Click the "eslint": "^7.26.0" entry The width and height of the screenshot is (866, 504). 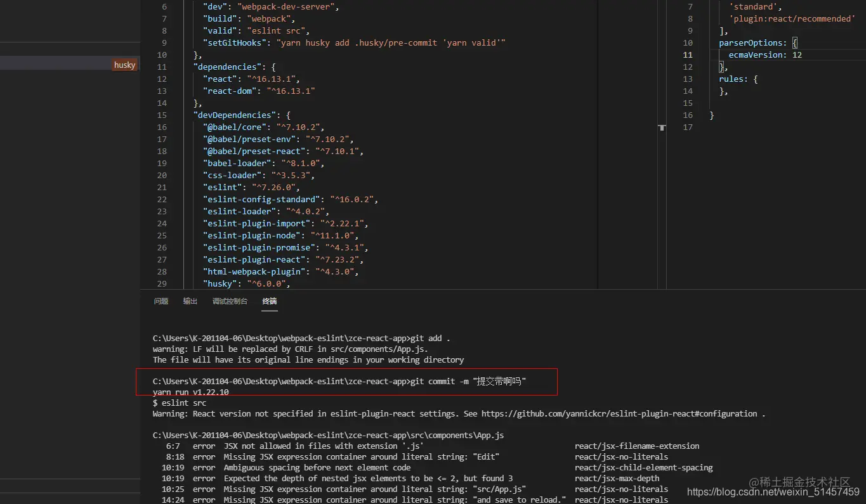click(x=251, y=188)
